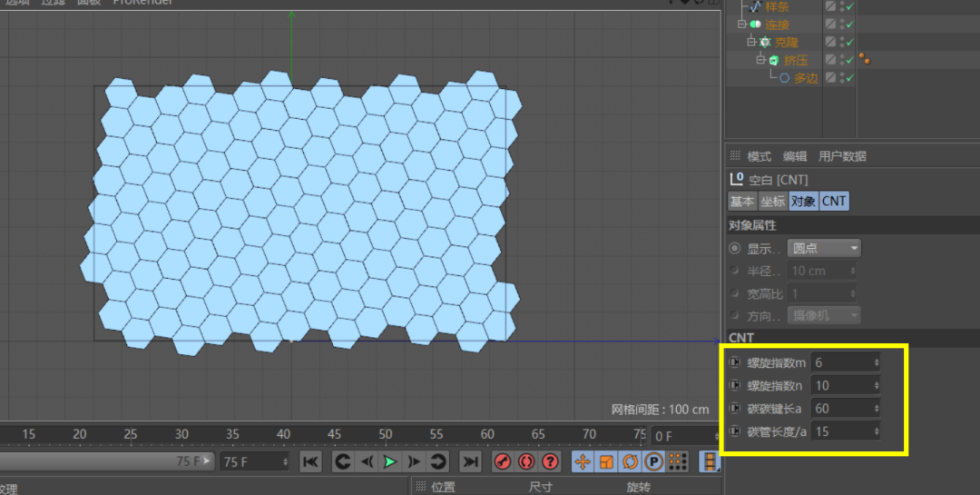Switch to the 对象 tab
The image size is (980, 495).
pyautogui.click(x=803, y=202)
